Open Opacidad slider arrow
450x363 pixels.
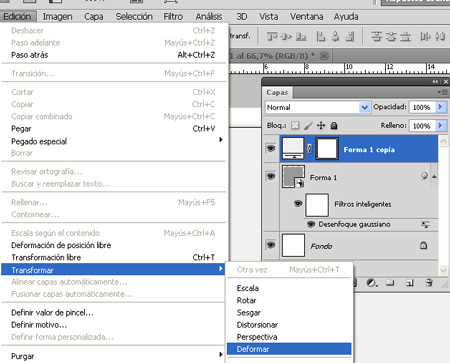(x=440, y=107)
